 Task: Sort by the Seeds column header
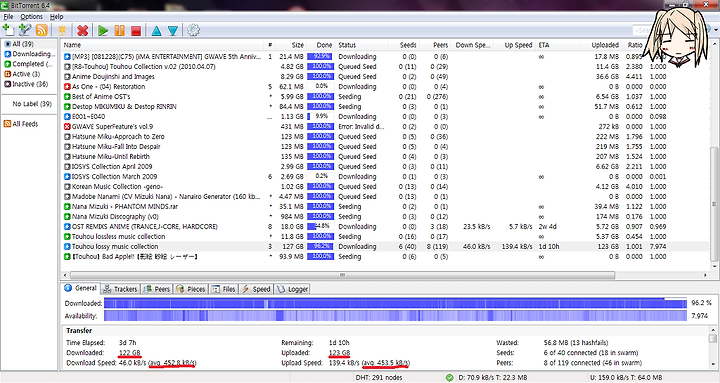point(403,45)
